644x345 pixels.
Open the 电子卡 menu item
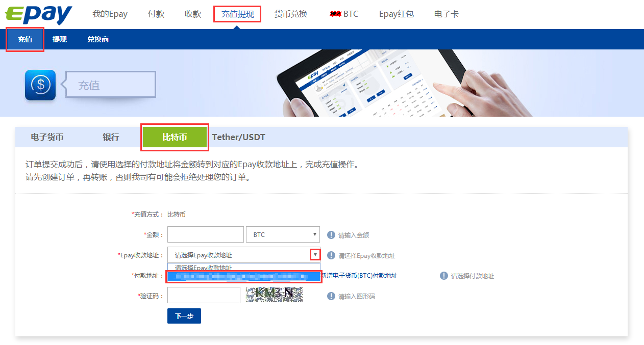tap(447, 14)
